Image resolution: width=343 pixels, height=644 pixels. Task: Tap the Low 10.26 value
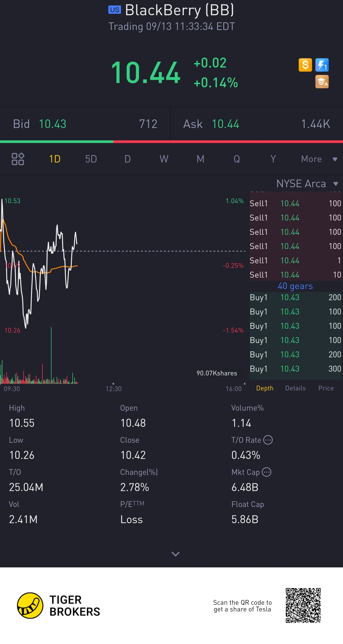coord(22,455)
